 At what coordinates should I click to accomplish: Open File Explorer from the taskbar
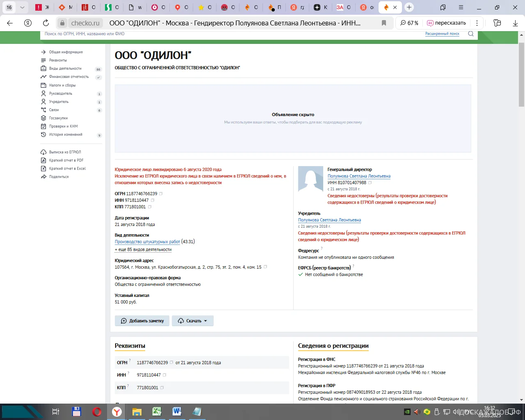137,411
